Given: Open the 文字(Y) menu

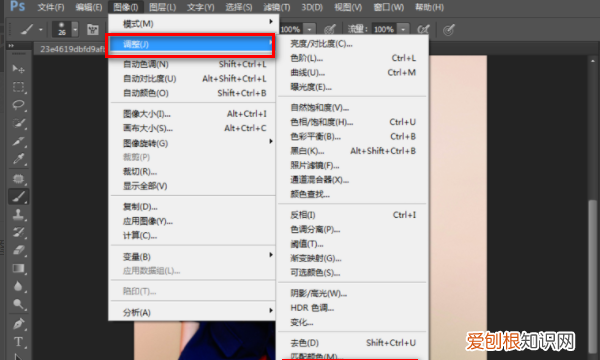Looking at the screenshot, I should 201,7.
